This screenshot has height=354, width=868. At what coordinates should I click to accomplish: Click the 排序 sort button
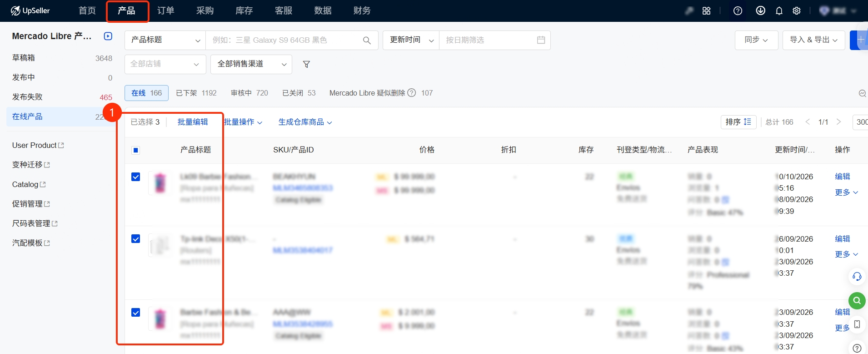tap(738, 122)
